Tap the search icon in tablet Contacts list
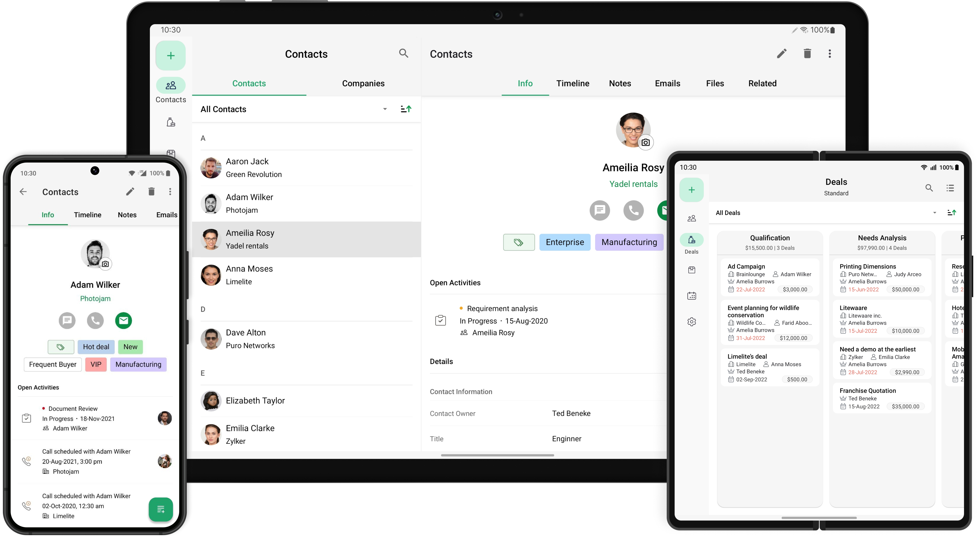 [403, 53]
